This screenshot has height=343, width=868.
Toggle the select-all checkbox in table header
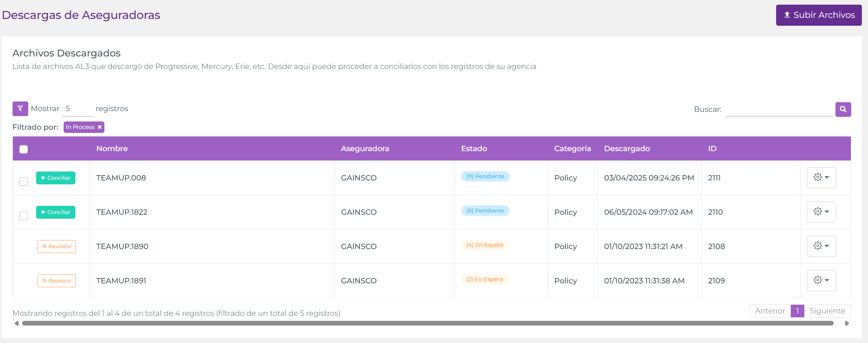[x=24, y=149]
